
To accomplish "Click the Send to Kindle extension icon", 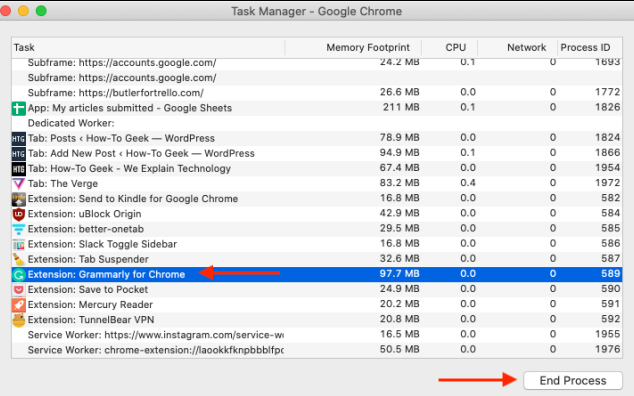I will 19,199.
